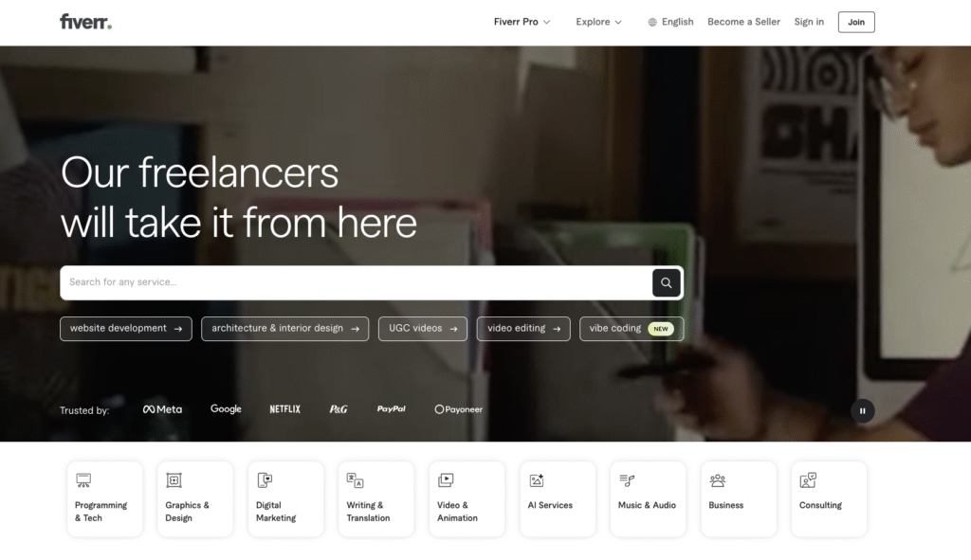Open Writing & Translation category icon
The width and height of the screenshot is (971, 560).
coord(355,480)
